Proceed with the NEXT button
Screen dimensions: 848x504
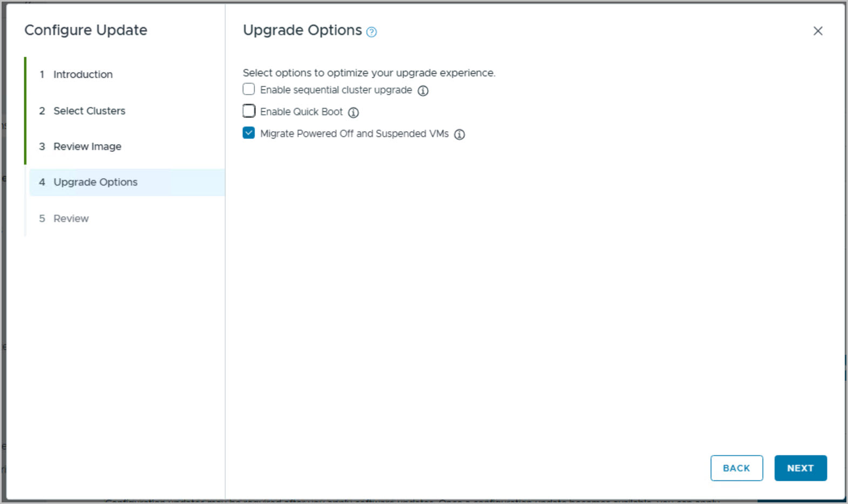(x=800, y=468)
